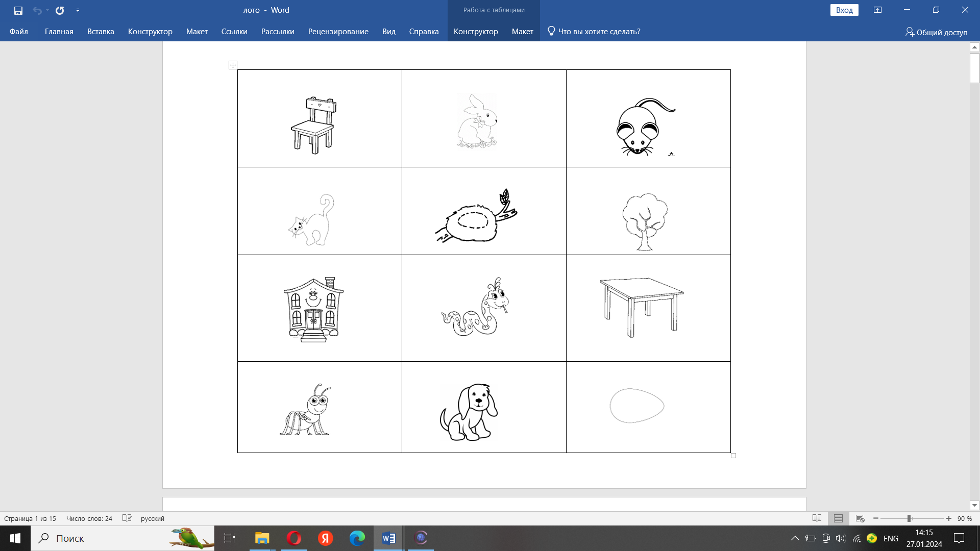This screenshot has height=551, width=980.
Task: Click the vertical scrollbar up arrow
Action: click(974, 47)
